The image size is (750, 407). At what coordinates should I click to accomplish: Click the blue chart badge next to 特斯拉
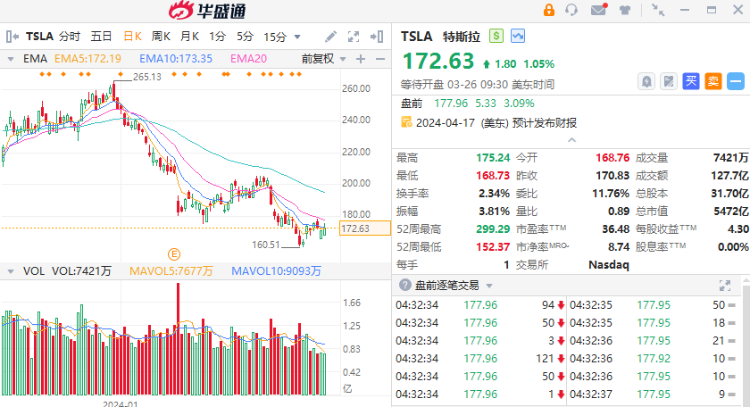point(518,36)
